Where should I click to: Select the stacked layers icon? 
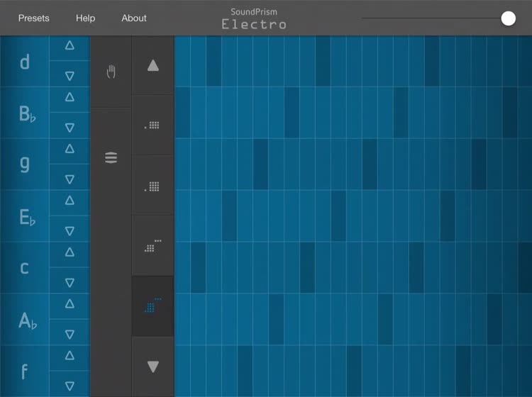coord(111,157)
